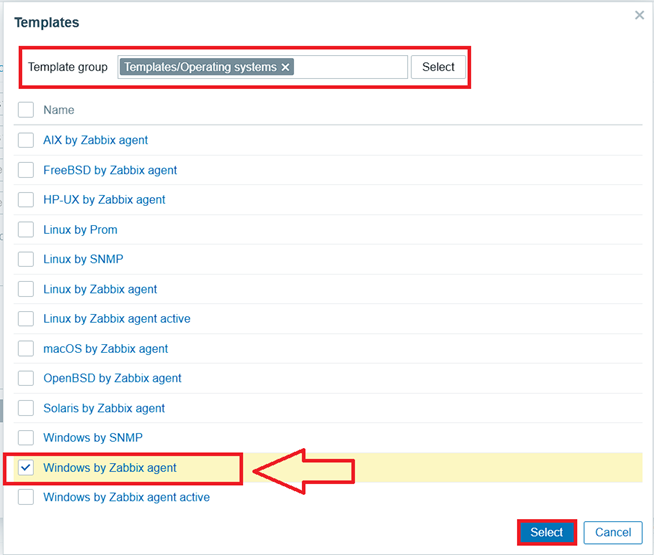Uncheck the Windows by Zabbix agent checkbox
654x555 pixels.
coord(26,468)
